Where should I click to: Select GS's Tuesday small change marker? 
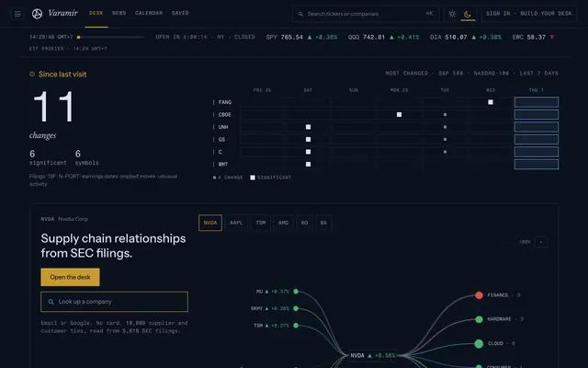445,139
